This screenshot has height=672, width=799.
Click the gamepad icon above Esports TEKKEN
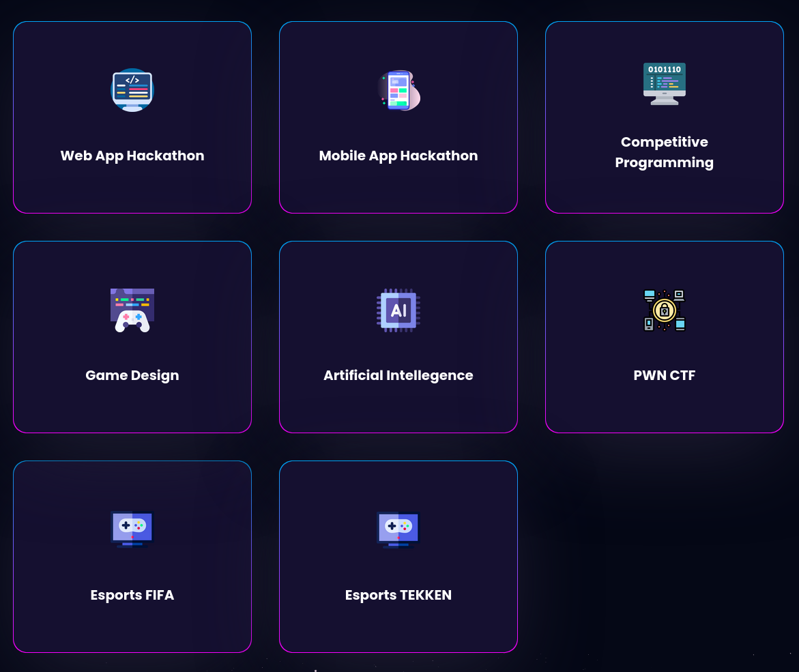pyautogui.click(x=398, y=529)
